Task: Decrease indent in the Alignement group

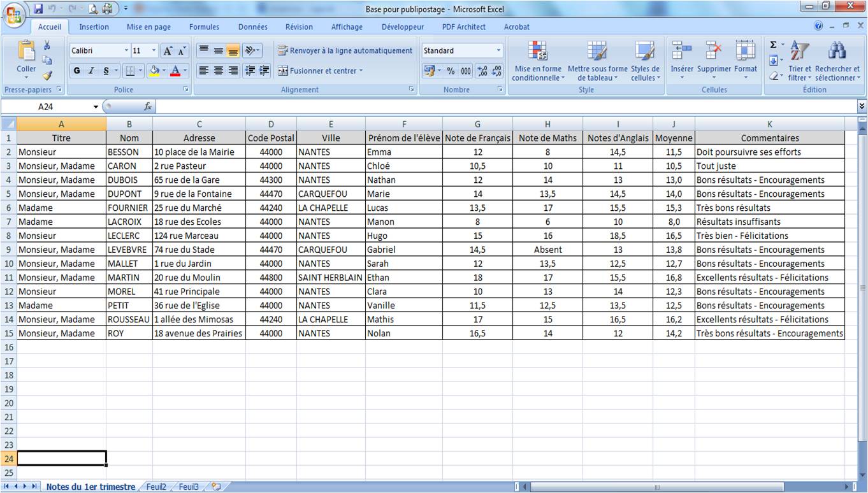Action: [x=250, y=71]
